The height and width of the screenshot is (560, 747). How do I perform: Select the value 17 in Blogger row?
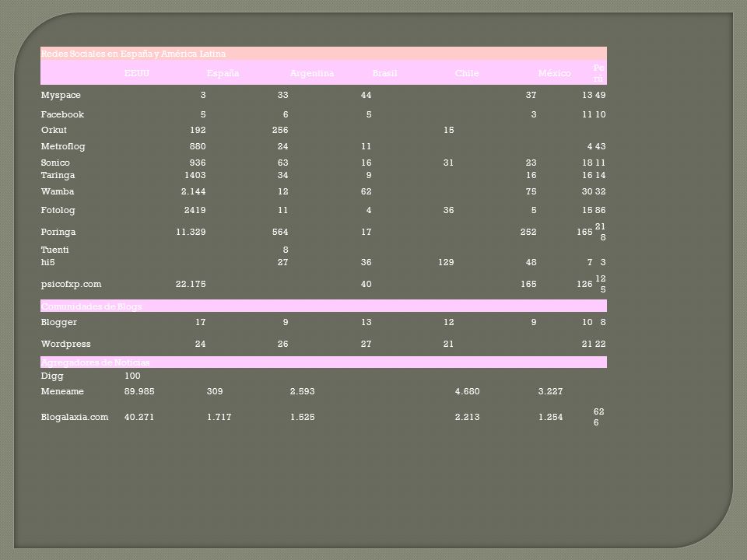[x=201, y=322]
